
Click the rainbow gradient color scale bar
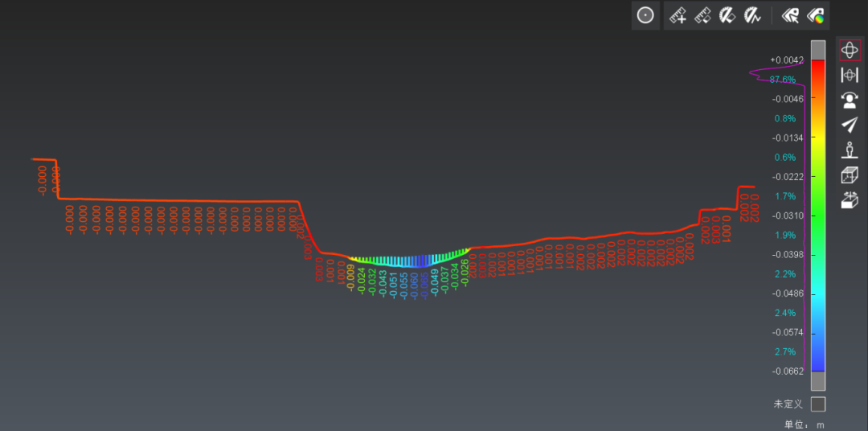[818, 215]
